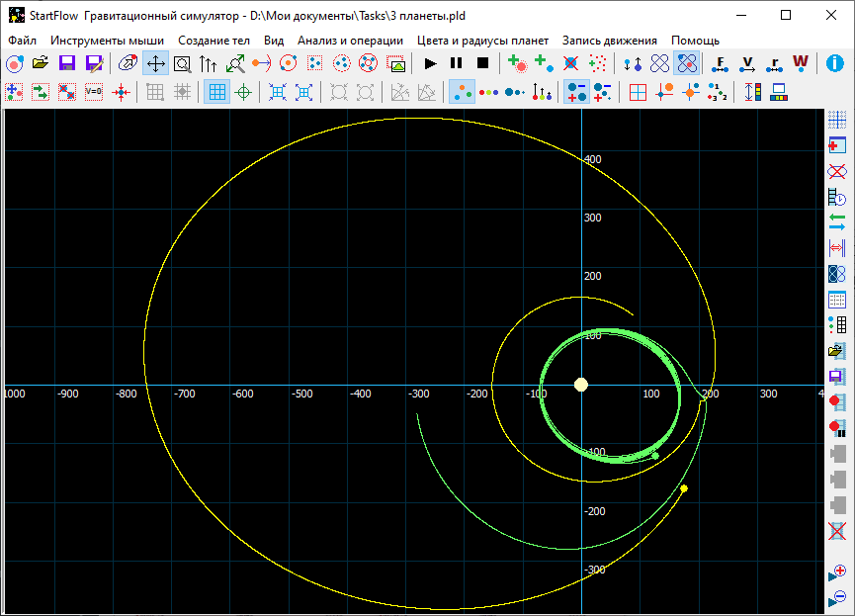The image size is (855, 616).
Task: Click the dark red W icon
Action: [x=801, y=64]
